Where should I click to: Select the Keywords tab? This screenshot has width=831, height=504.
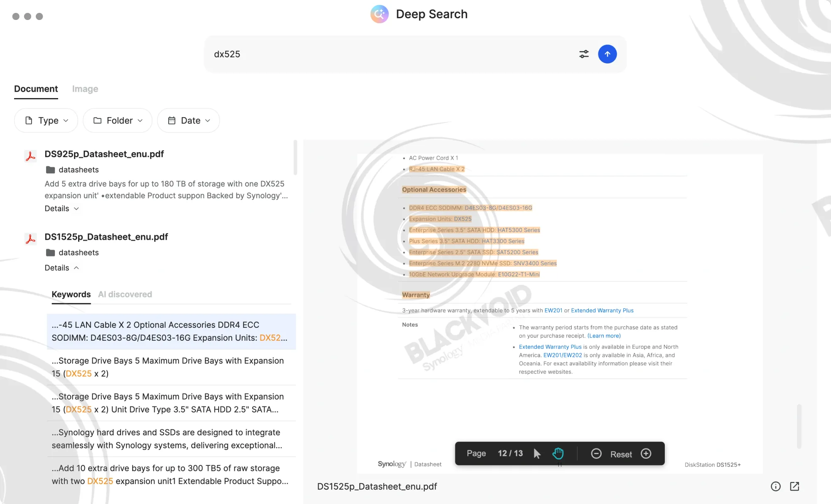pyautogui.click(x=71, y=295)
